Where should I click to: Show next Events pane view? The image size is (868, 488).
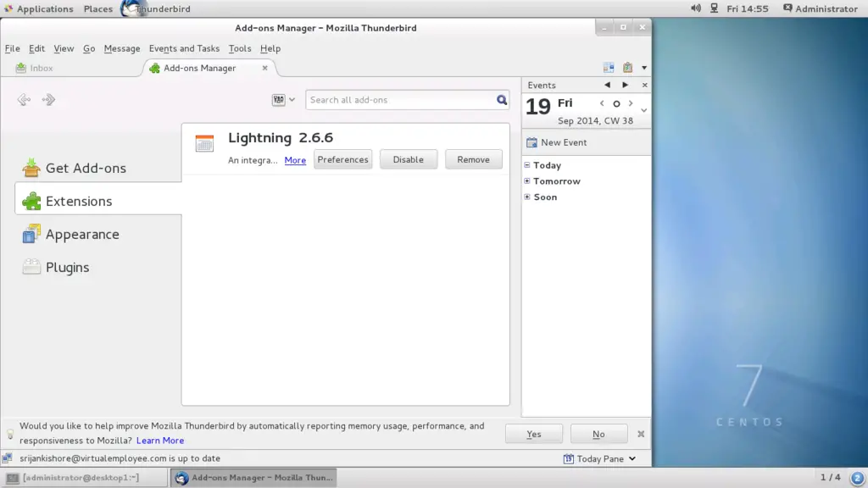(x=625, y=86)
